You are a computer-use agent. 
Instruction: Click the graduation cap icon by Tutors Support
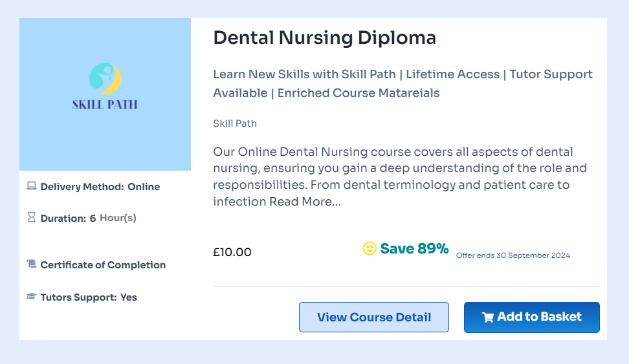[x=31, y=297]
